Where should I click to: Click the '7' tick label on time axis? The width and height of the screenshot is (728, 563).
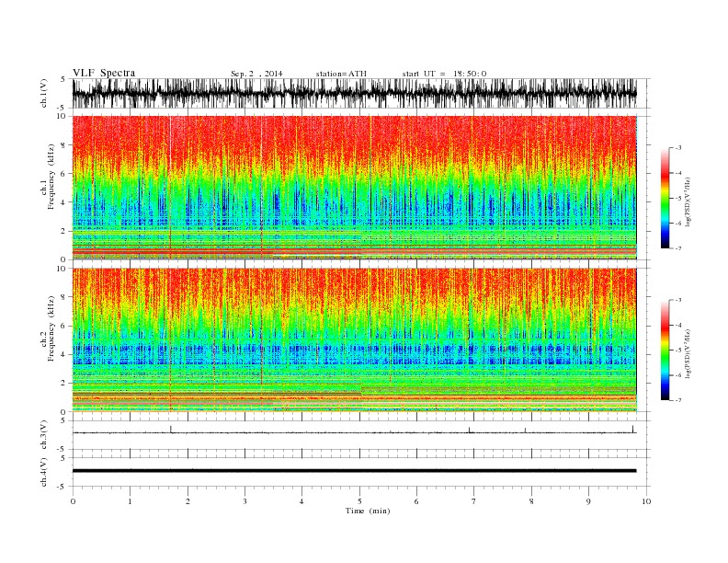474,501
